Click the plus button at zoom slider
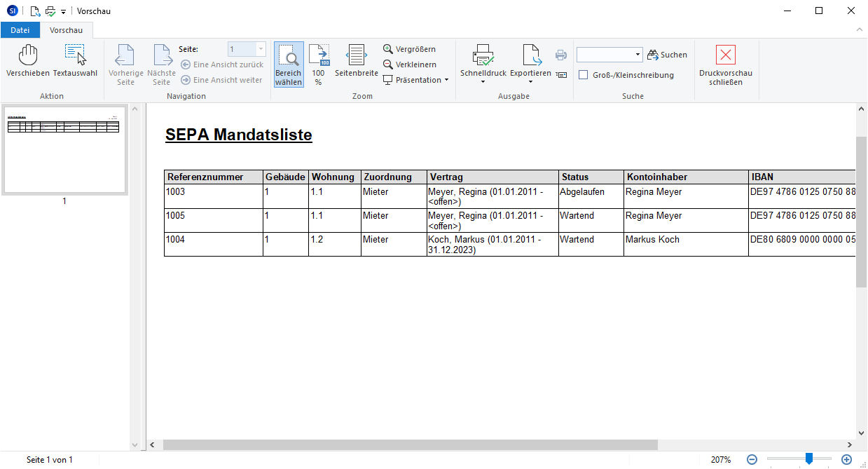The image size is (868, 469). coord(846,460)
